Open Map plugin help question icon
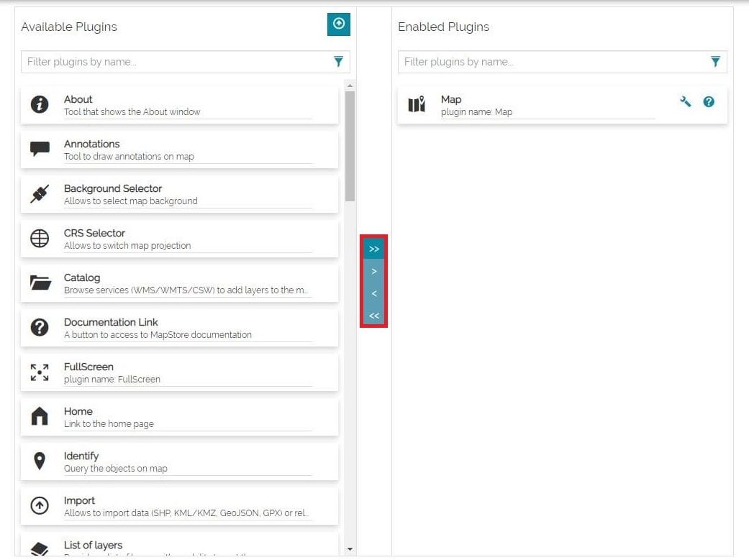The height and width of the screenshot is (560, 749). point(709,102)
